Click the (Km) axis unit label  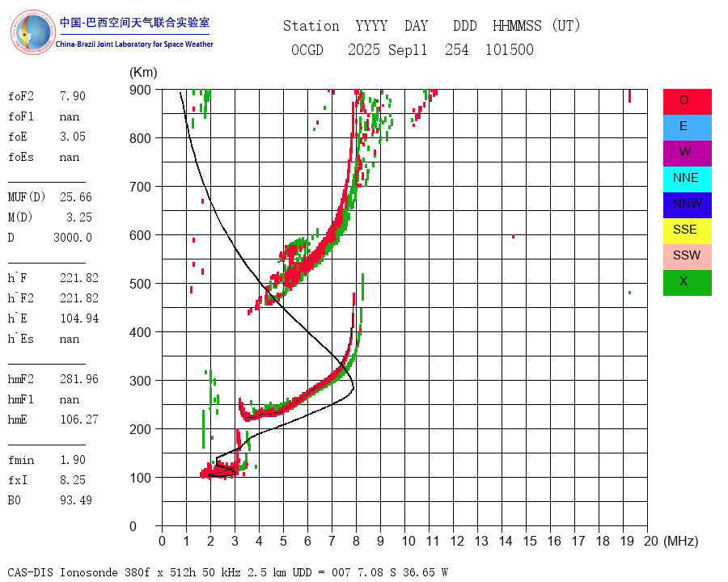coord(143,73)
